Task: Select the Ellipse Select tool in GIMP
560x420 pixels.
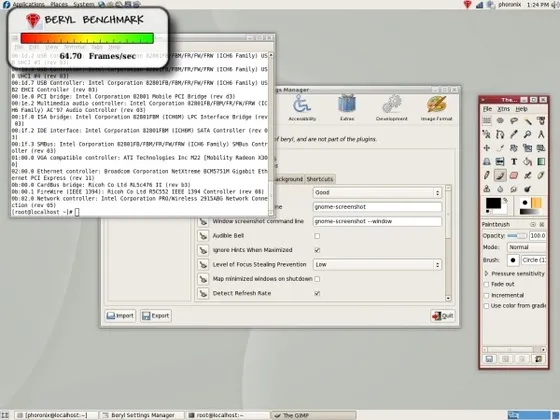Action: [x=500, y=121]
